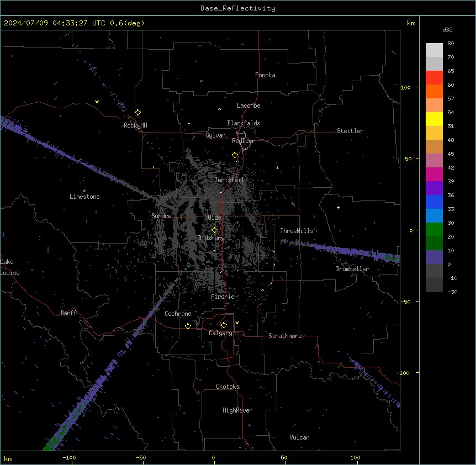Click the RockyMH label
The height and width of the screenshot is (465, 476).
coord(135,125)
